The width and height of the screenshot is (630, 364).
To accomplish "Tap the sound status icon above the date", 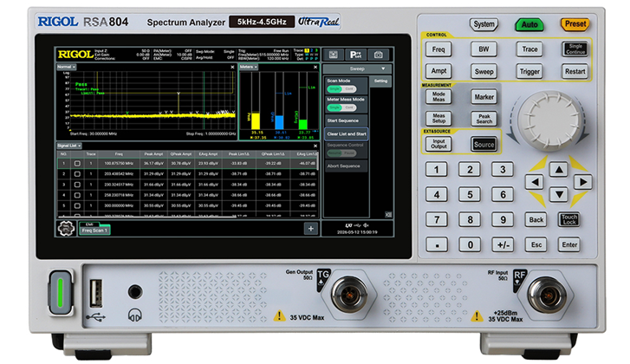I will 366,225.
